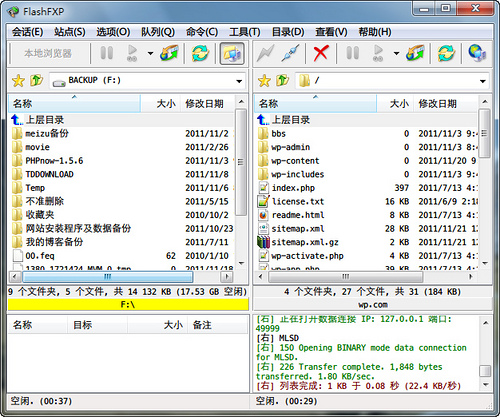Open the 队列(Q) menu
The width and height of the screenshot is (500, 417).
(x=158, y=32)
